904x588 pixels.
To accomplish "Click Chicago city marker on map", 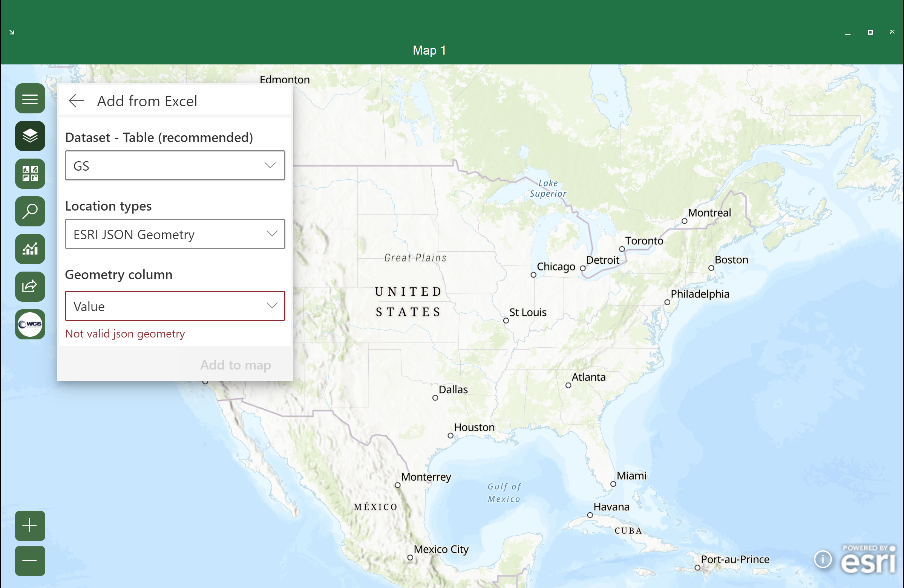I will click(533, 275).
